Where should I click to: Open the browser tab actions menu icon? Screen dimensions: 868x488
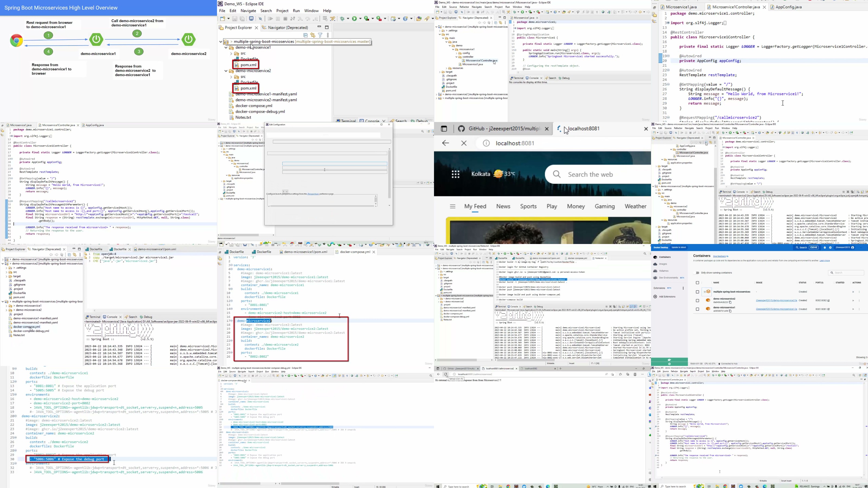[x=444, y=129]
